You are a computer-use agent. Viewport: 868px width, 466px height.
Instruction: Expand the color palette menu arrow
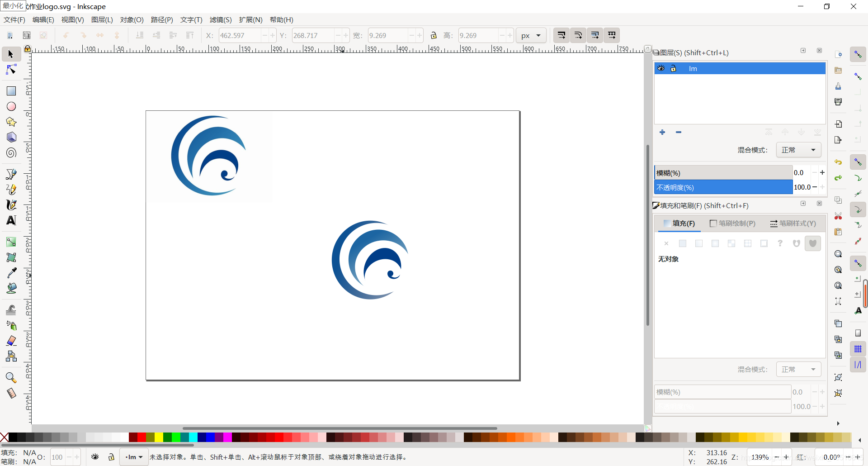point(859,440)
